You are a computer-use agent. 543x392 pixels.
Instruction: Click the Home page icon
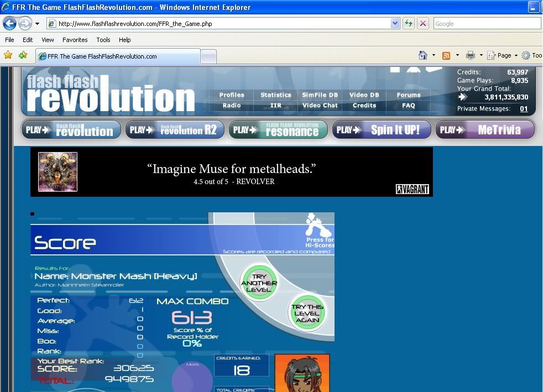click(x=423, y=55)
